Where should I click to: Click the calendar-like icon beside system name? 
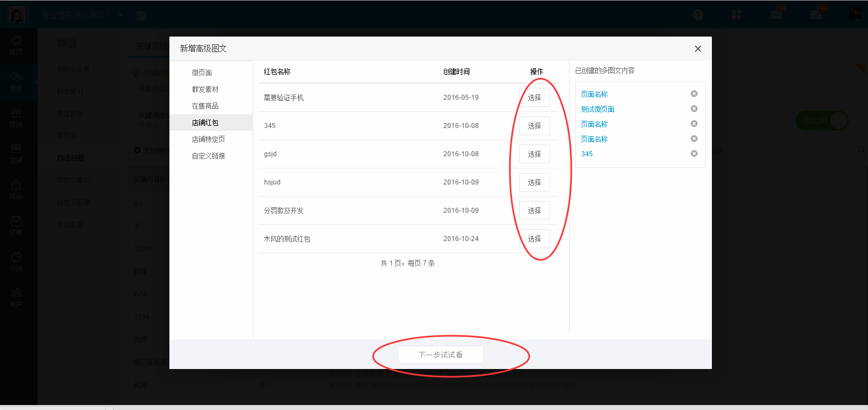tap(141, 16)
